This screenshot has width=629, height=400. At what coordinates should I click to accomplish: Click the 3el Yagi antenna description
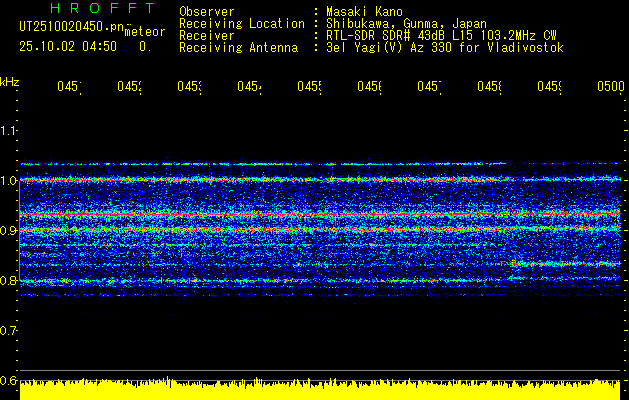(x=445, y=48)
